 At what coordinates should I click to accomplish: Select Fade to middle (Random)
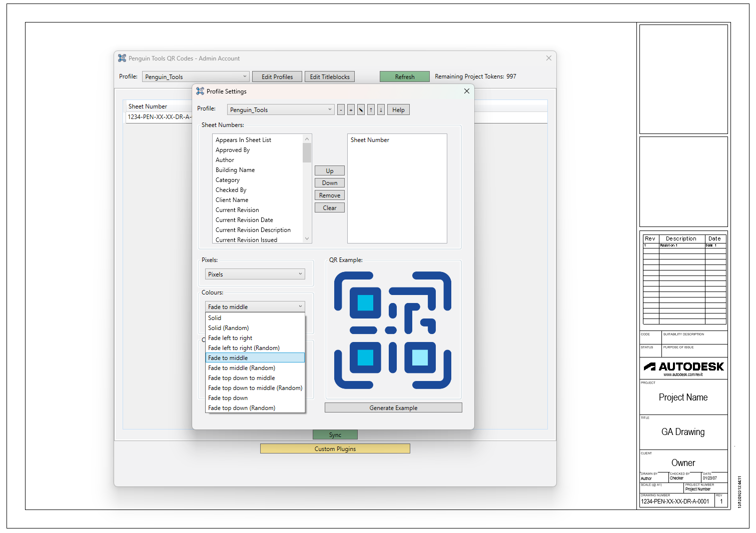click(255, 368)
